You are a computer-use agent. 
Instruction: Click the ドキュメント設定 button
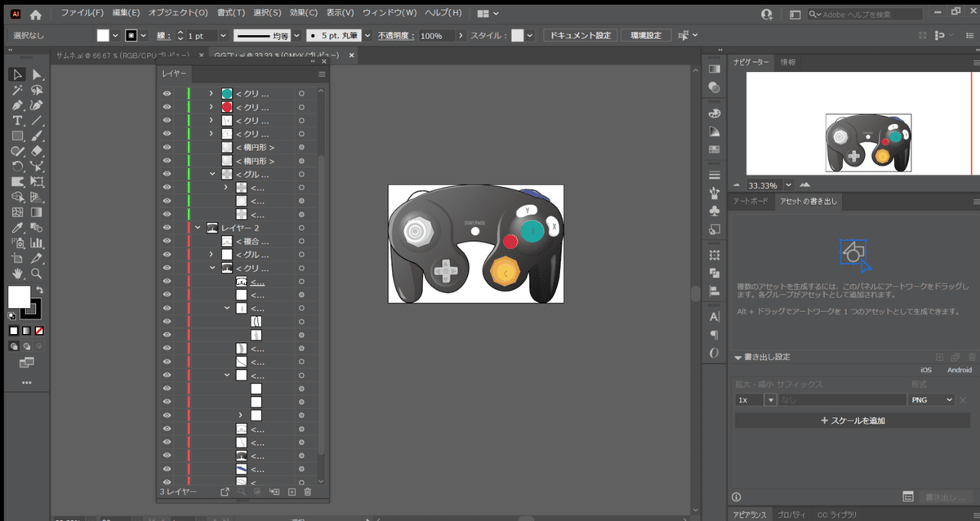point(580,36)
